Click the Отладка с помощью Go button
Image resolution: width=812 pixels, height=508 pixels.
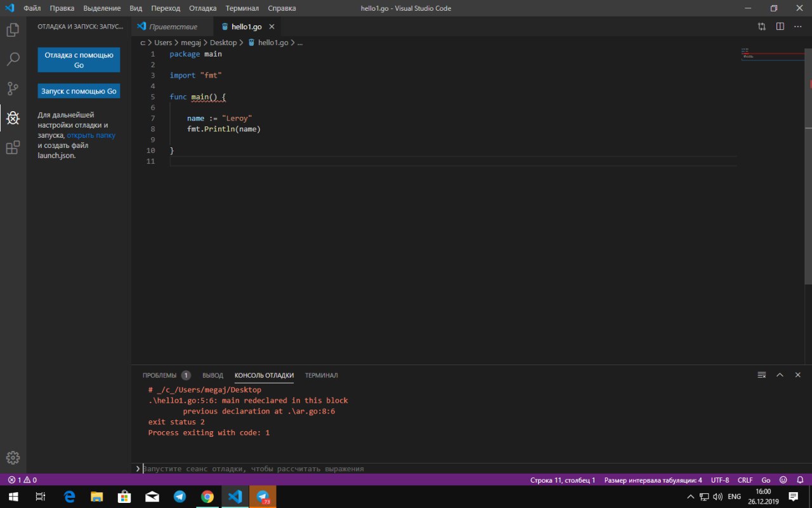coord(79,60)
